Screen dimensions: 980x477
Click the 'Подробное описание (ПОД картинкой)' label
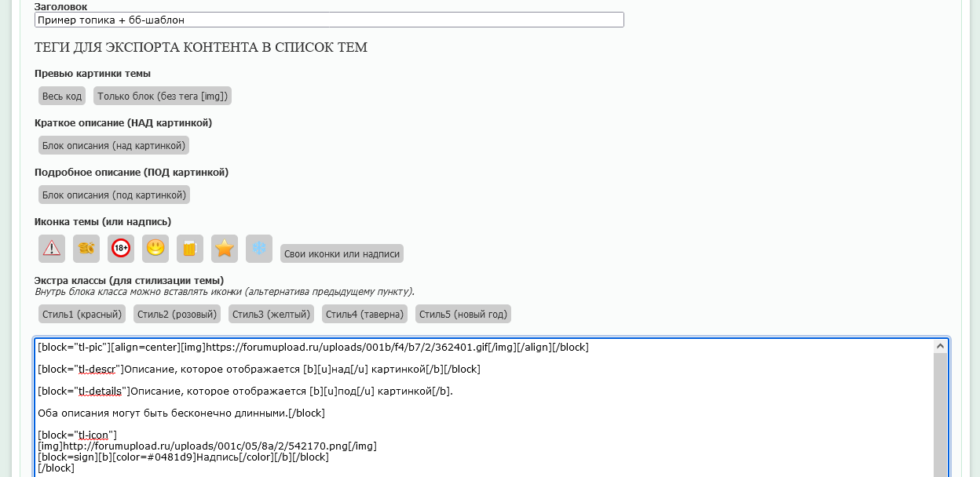[132, 172]
